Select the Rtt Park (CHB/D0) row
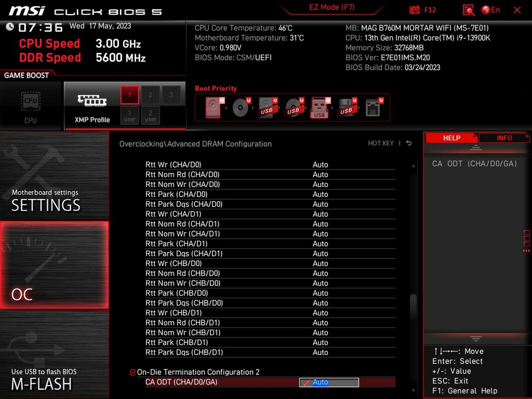This screenshot has height=399, width=532. tap(270, 293)
